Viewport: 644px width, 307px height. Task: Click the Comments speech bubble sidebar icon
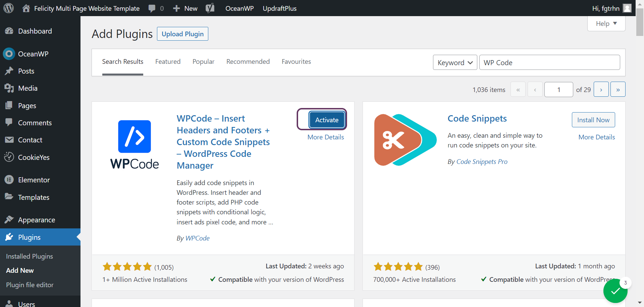[x=9, y=122]
